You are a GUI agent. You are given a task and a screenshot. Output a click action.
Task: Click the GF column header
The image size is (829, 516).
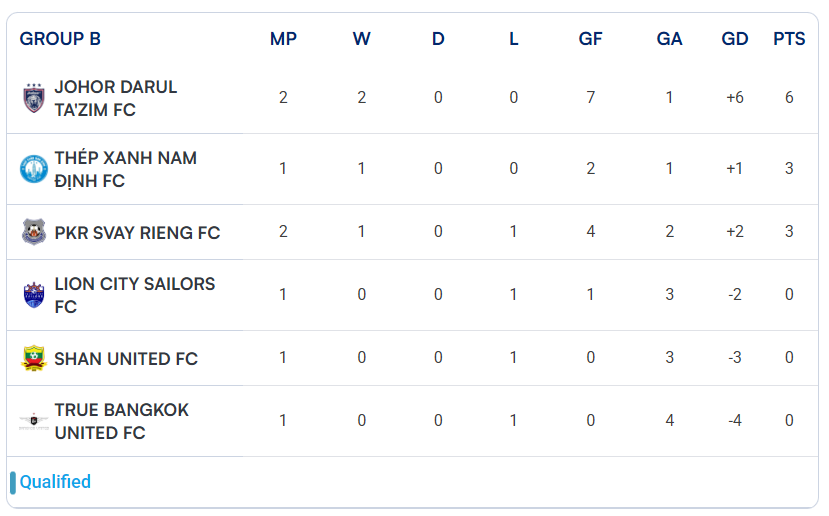click(x=590, y=39)
